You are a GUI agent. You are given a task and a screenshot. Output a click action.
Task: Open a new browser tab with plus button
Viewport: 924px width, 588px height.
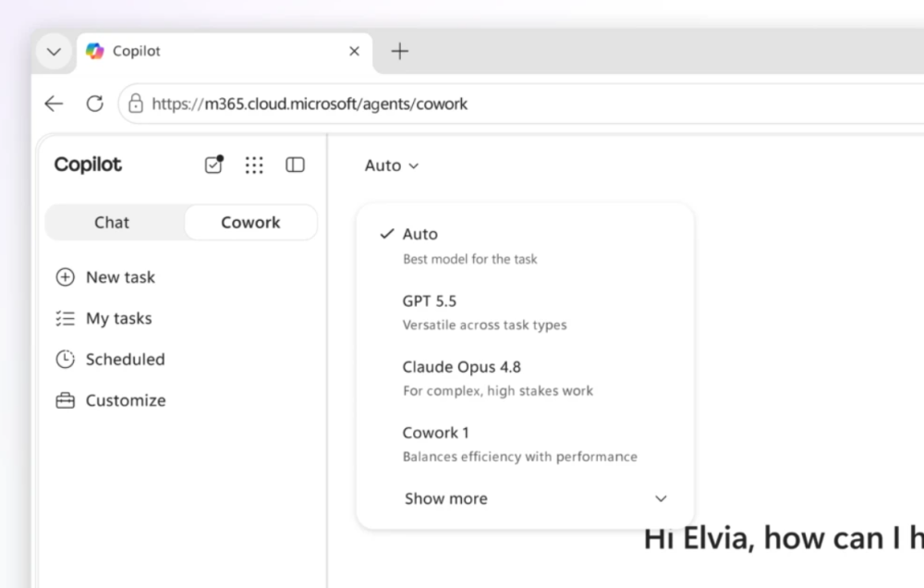tap(399, 51)
